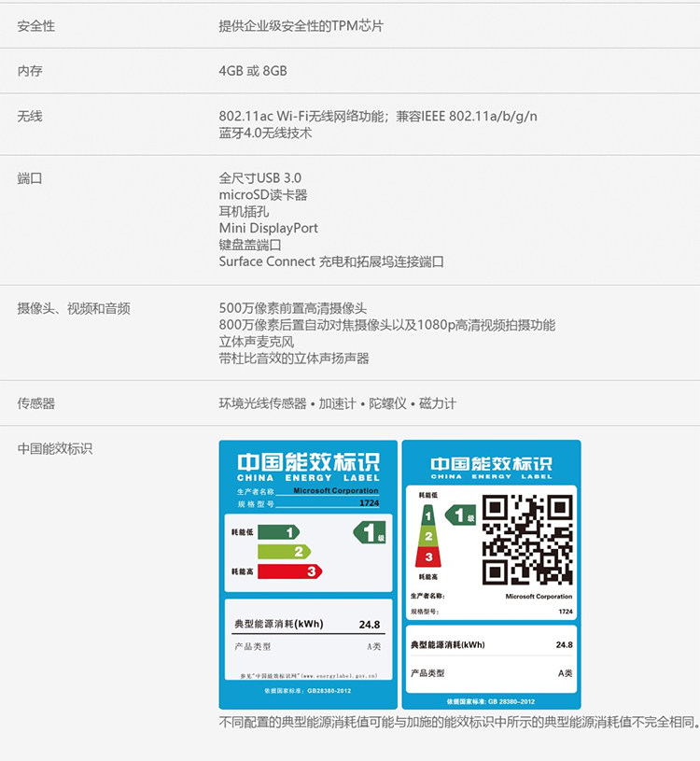Select the 键盘盖端口 line
The height and width of the screenshot is (761, 700).
(250, 245)
